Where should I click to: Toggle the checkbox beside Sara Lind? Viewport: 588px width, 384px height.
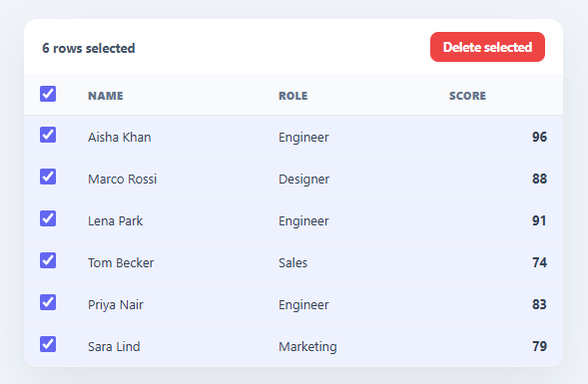pos(48,344)
